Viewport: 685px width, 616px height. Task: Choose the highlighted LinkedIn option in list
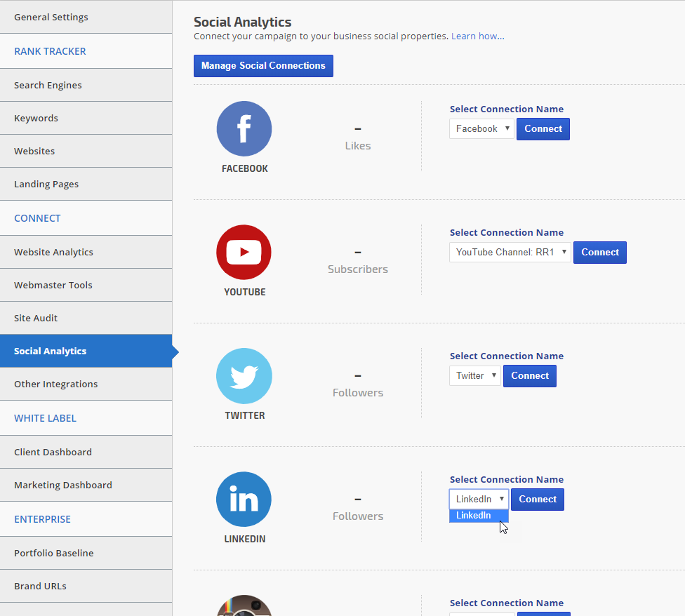click(x=479, y=516)
